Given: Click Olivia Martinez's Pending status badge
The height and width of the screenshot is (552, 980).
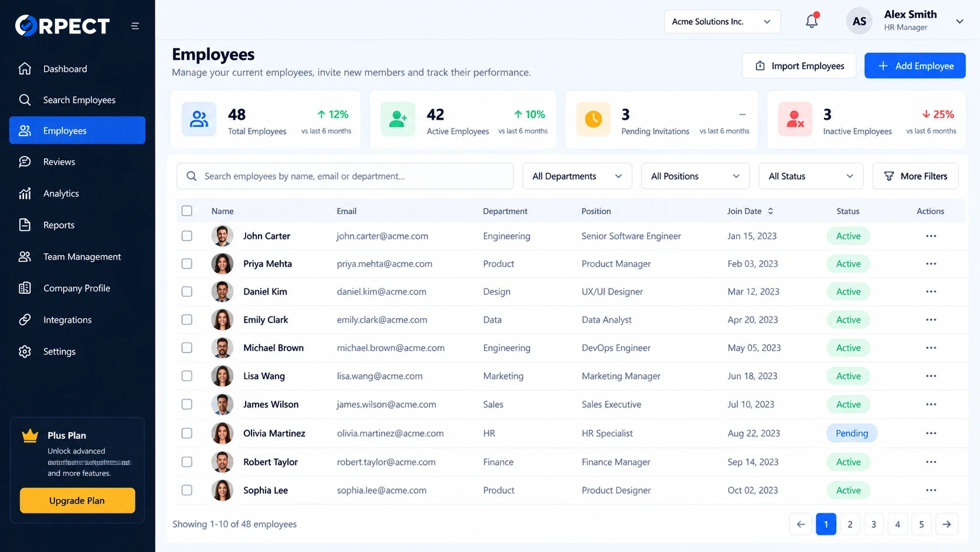Looking at the screenshot, I should click(x=852, y=433).
